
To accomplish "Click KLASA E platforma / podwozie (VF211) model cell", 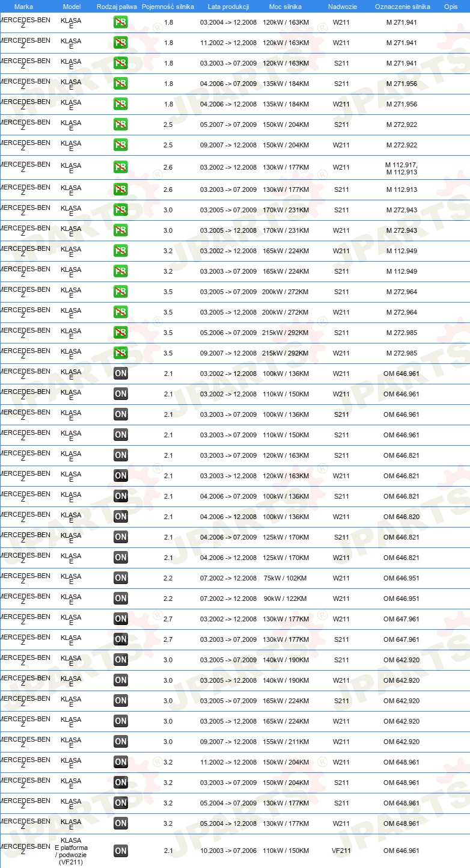I will pos(71,851).
